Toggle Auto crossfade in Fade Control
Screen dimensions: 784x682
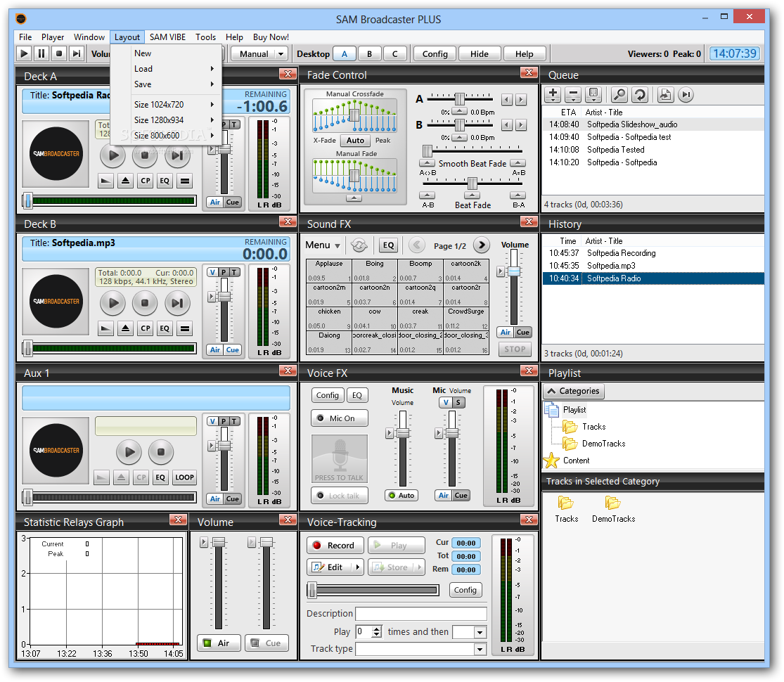[x=355, y=141]
